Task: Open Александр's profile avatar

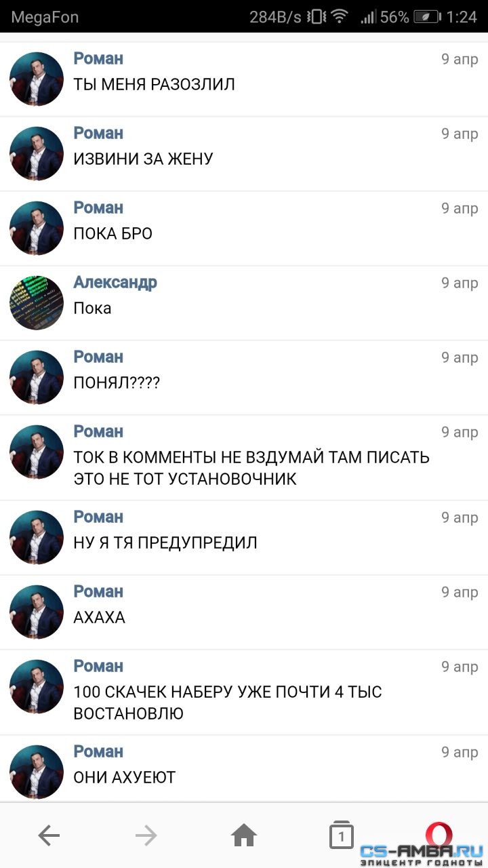Action: pyautogui.click(x=37, y=302)
